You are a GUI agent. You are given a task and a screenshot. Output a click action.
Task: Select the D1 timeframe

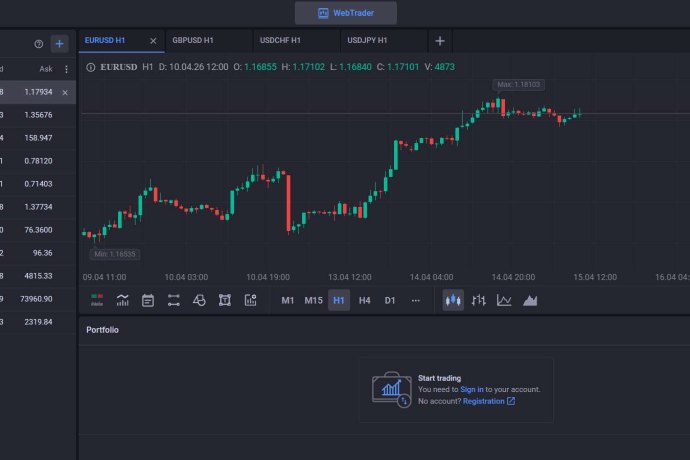pyautogui.click(x=390, y=300)
